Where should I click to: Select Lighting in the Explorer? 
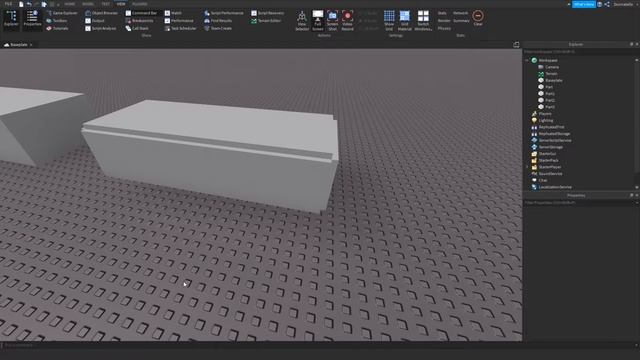coord(542,120)
